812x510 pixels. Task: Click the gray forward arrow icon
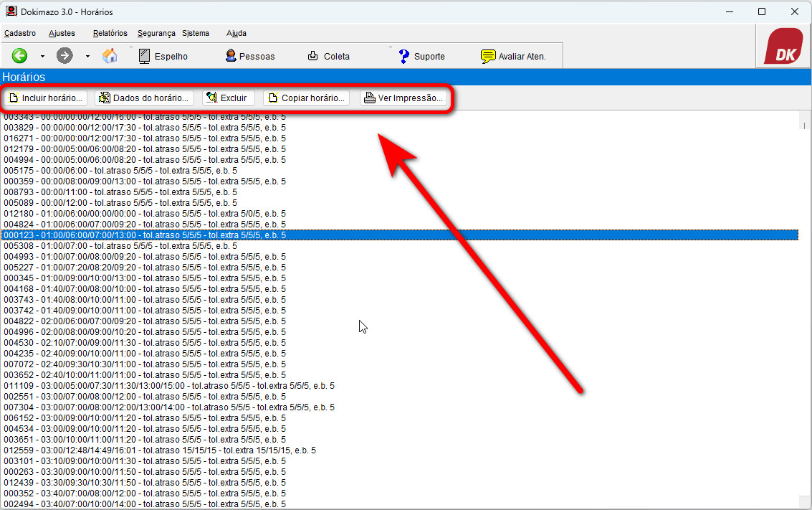[x=65, y=56]
